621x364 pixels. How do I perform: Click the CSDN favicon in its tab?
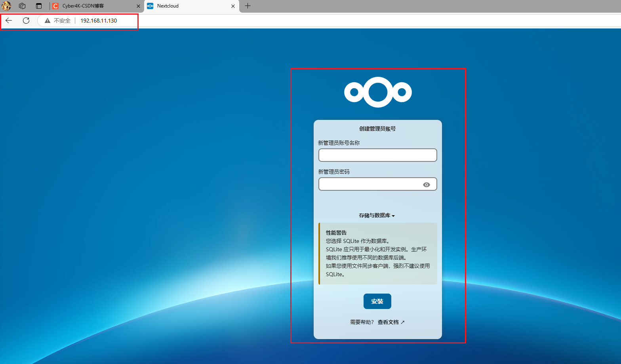pos(55,6)
